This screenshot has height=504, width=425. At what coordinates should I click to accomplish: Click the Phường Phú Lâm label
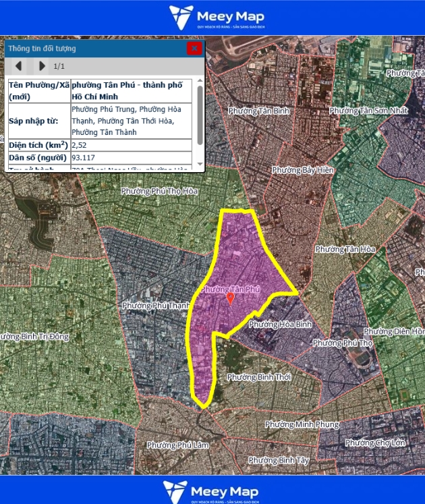coord(178,445)
